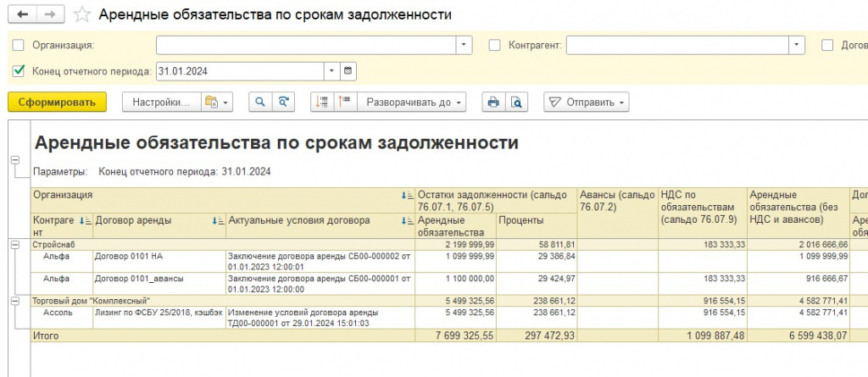
Task: Go back with the left arrow button
Action: [22, 14]
